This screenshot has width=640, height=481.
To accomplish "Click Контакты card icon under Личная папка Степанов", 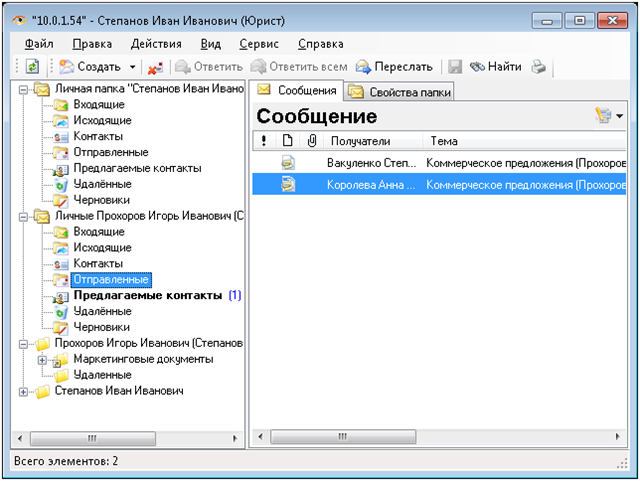I will click(x=61, y=137).
